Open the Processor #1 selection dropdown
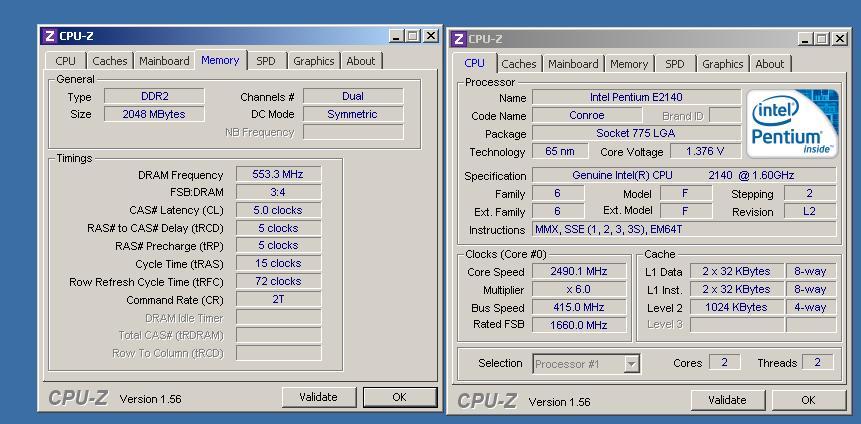Image resolution: width=861 pixels, height=424 pixels. point(631,364)
